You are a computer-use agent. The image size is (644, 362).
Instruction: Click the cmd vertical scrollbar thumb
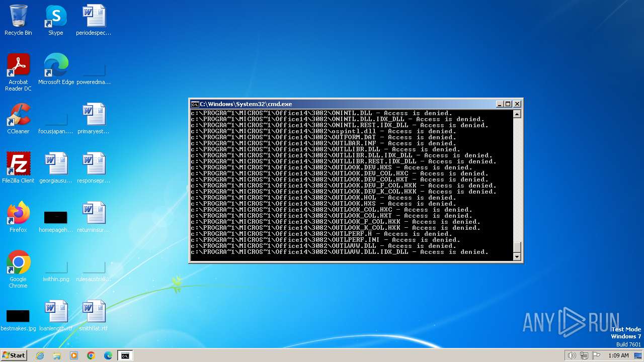coord(517,247)
